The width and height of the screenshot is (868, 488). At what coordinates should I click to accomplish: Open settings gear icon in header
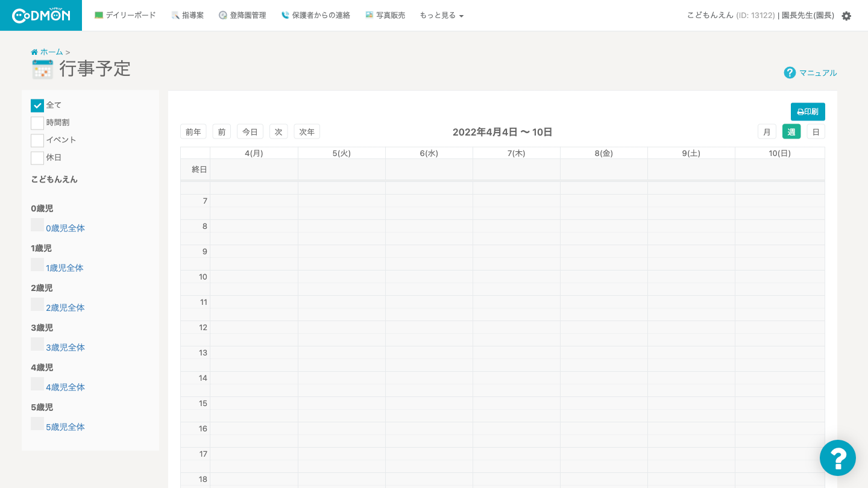tap(846, 16)
